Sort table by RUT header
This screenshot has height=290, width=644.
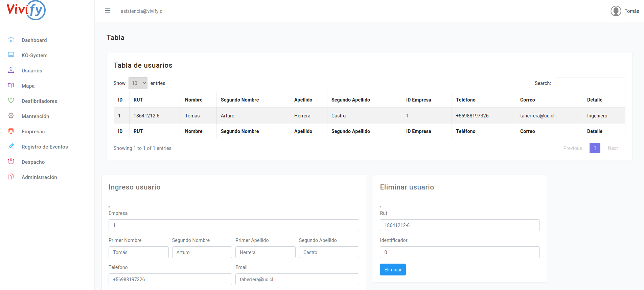(155, 100)
